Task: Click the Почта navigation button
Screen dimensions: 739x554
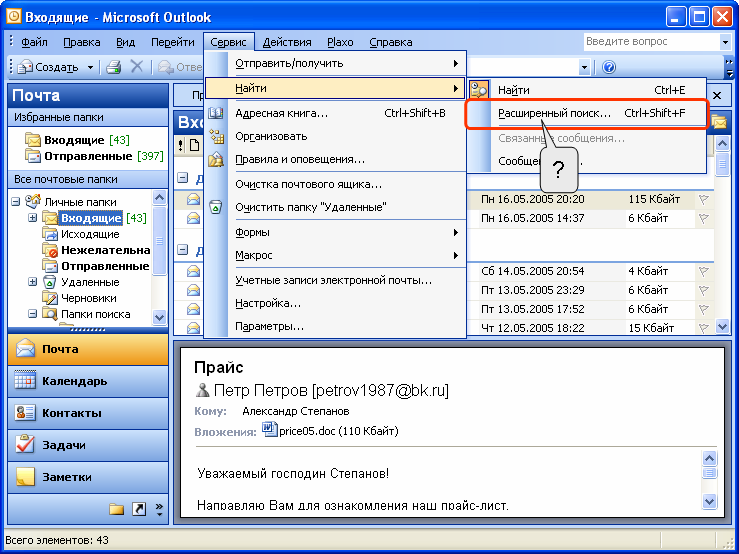Action: tap(88, 349)
